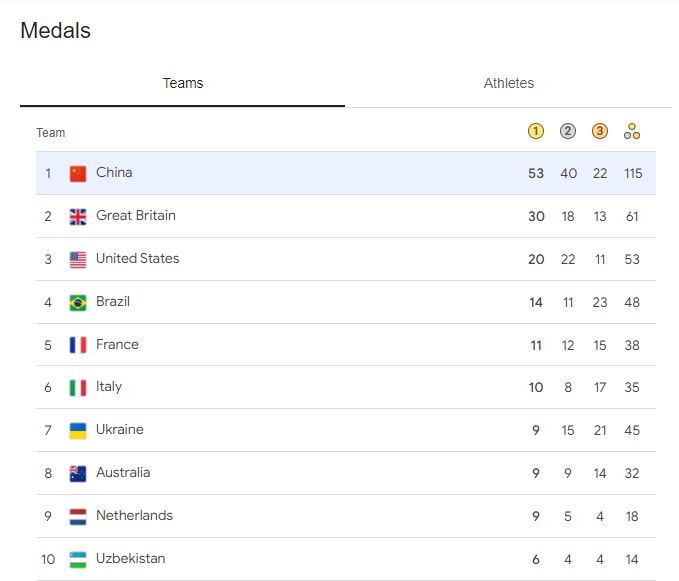
Task: Click the Ukraine flag icon
Action: pos(78,430)
